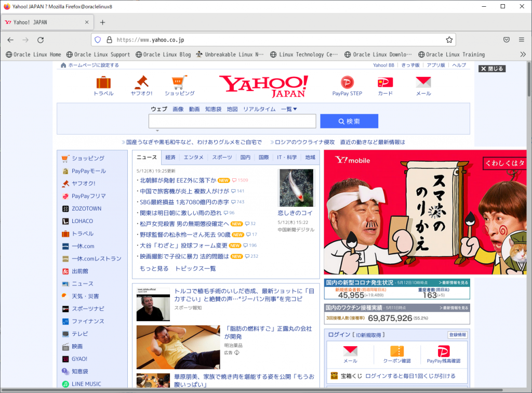532x393 pixels.
Task: Open 天気・災害 in the sidebar
Action: pos(85,296)
